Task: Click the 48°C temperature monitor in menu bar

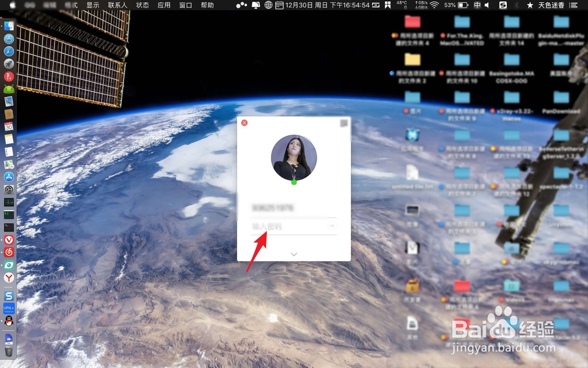Action: point(402,5)
